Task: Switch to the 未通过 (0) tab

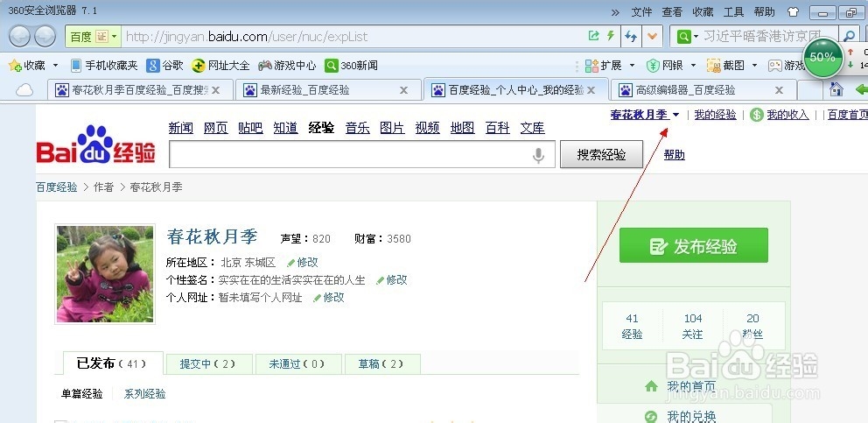Action: tap(297, 364)
